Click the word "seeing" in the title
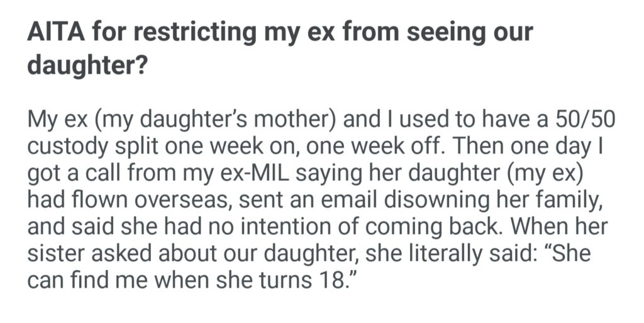Viewport: 644px width, 323px height. (x=440, y=31)
